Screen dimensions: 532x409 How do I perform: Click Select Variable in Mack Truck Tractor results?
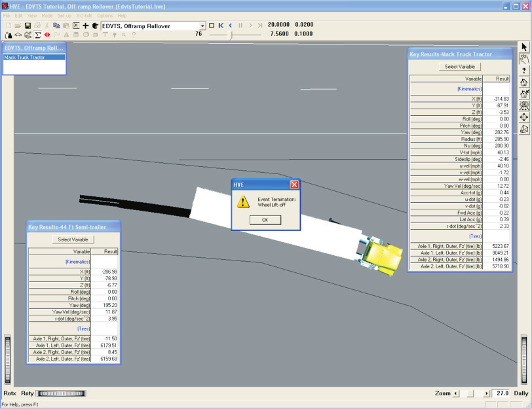(460, 66)
